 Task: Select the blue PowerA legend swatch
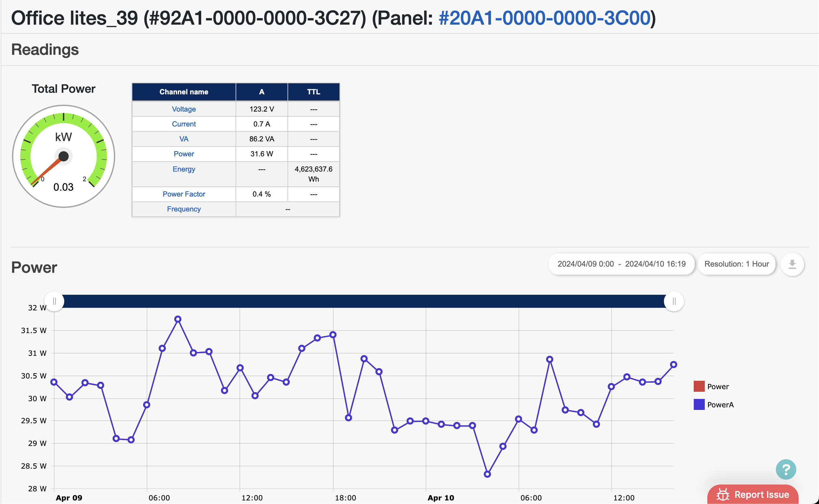coord(699,405)
